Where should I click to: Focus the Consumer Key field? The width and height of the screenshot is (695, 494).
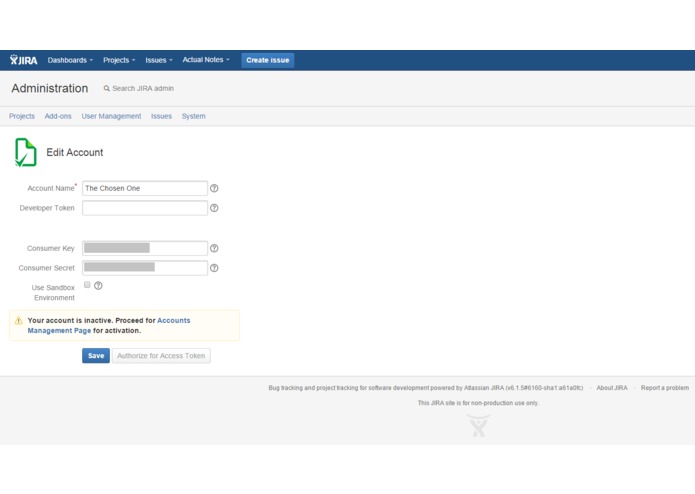click(x=145, y=249)
